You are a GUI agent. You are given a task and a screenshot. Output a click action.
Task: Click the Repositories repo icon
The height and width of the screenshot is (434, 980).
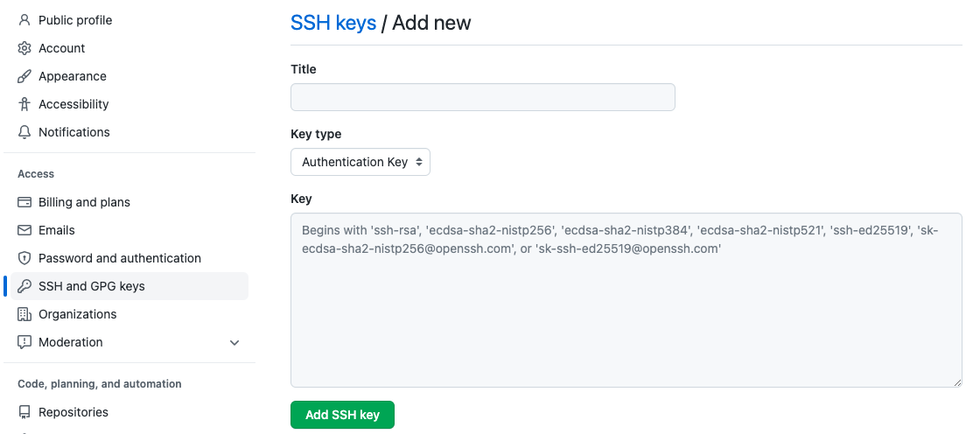pos(24,412)
